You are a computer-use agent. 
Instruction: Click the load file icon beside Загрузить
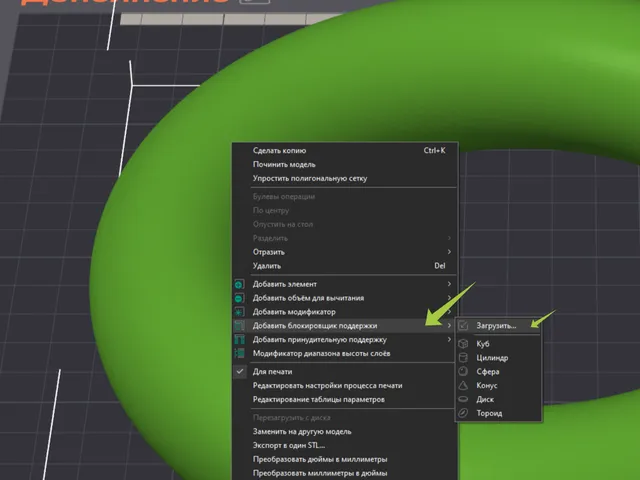(463, 326)
